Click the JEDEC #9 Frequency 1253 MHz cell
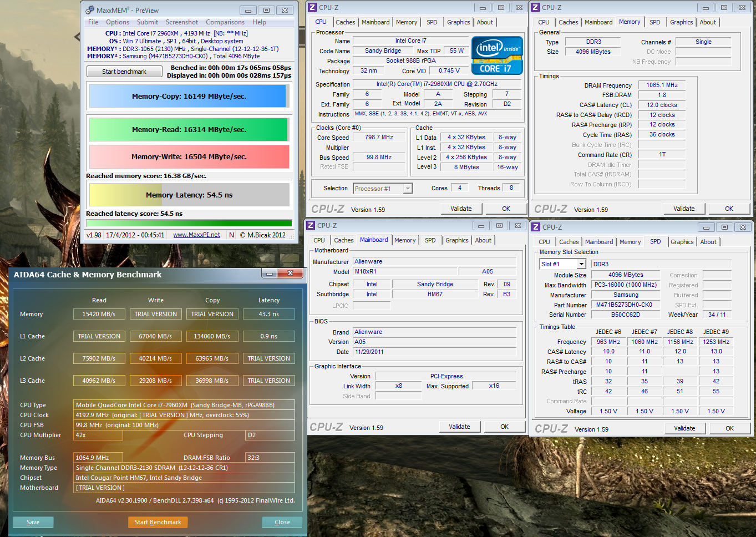Image resolution: width=756 pixels, height=537 pixels. [717, 342]
